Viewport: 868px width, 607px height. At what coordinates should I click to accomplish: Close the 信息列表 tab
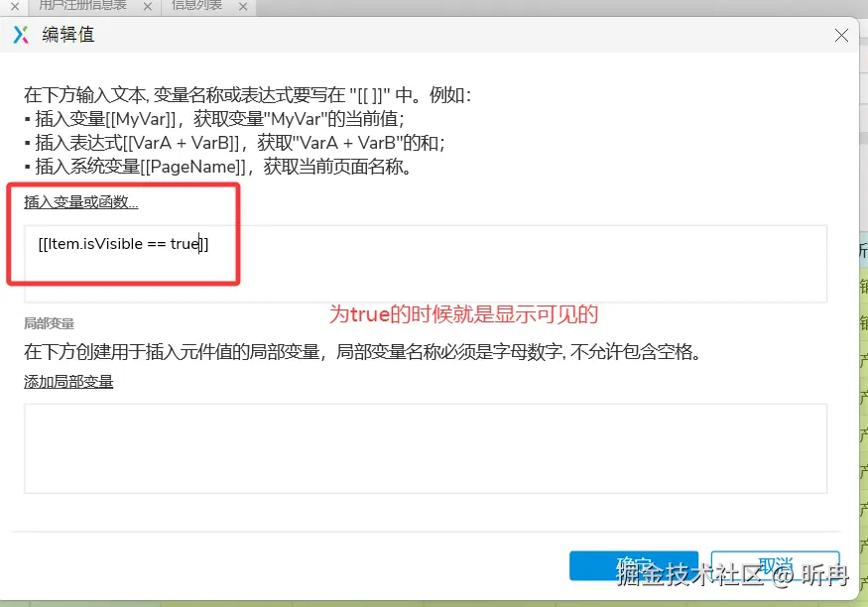tap(243, 6)
